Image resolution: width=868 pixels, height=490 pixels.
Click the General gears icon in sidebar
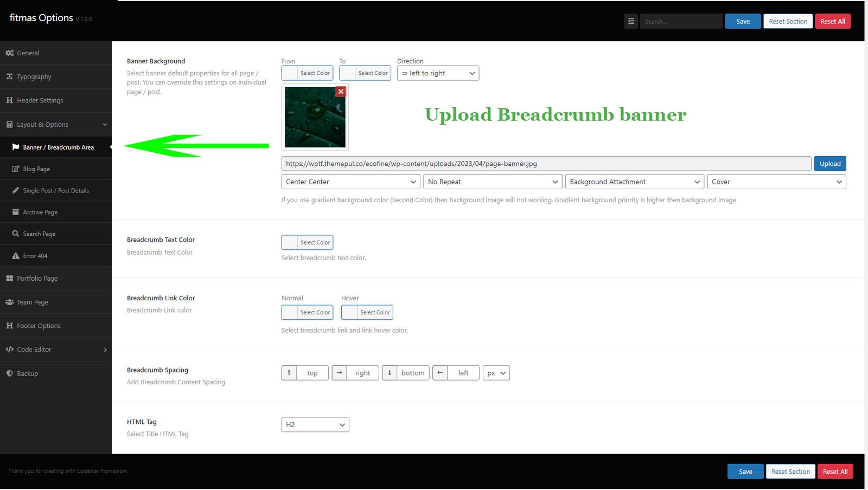point(10,53)
